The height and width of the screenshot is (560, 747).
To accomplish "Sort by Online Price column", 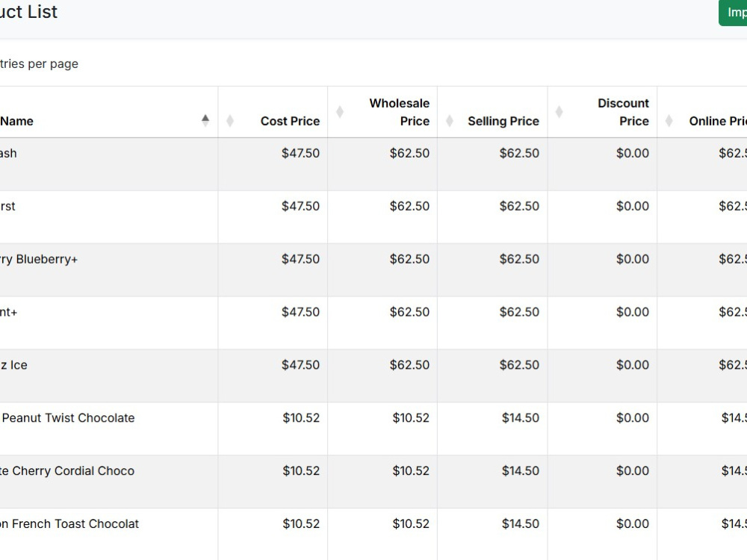I will pyautogui.click(x=669, y=121).
